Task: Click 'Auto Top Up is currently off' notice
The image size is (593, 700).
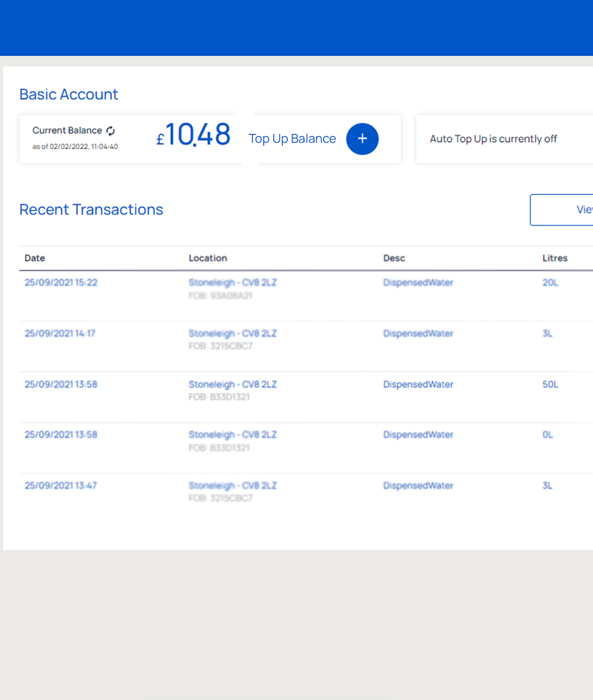Action: point(493,139)
